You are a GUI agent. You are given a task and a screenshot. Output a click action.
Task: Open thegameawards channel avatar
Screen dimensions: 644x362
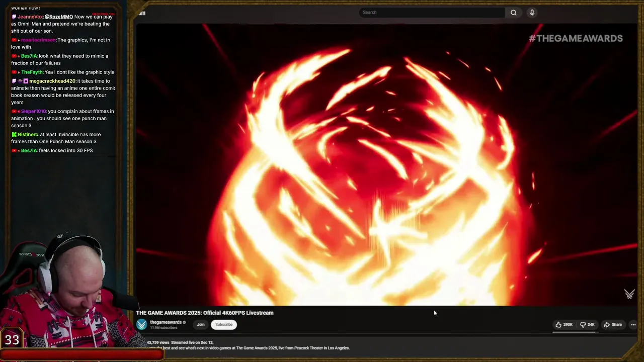click(142, 325)
